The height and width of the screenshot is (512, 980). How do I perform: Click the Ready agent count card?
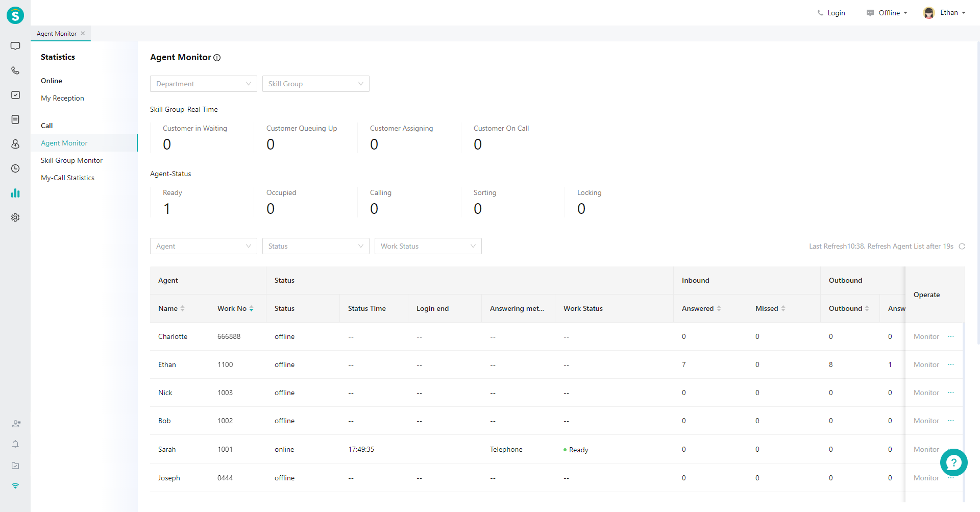point(202,202)
